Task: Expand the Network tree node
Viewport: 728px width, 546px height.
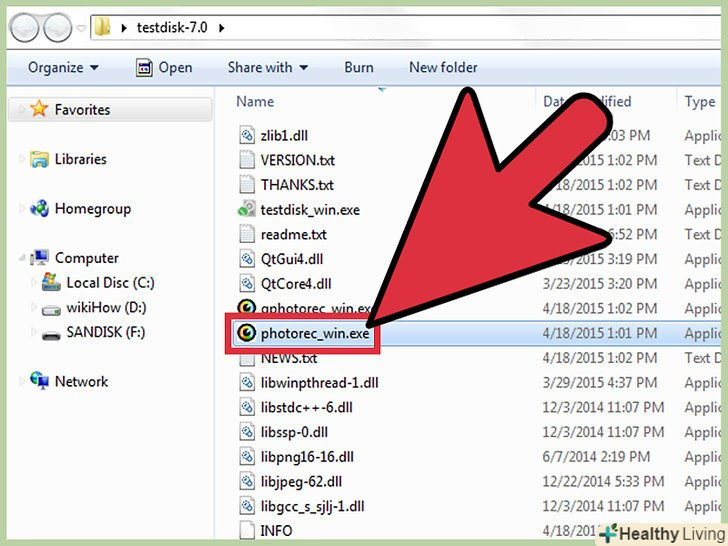Action: 21,381
